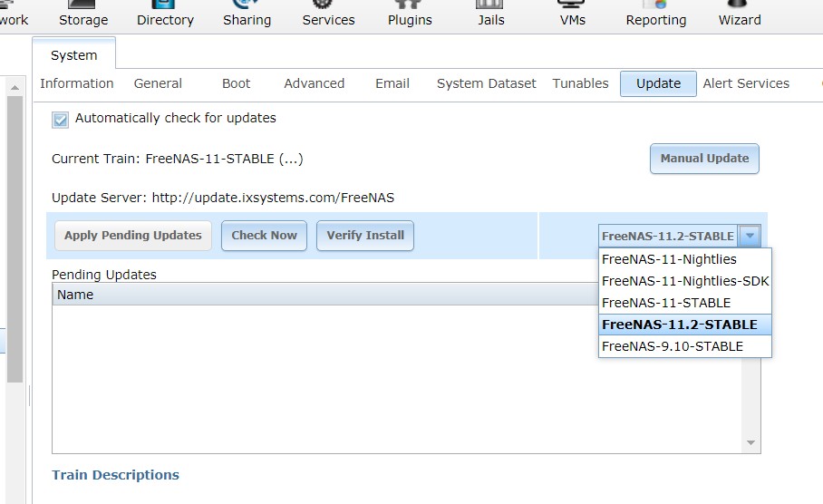Click the Check Now button
Image resolution: width=823 pixels, height=504 pixels.
pos(264,236)
